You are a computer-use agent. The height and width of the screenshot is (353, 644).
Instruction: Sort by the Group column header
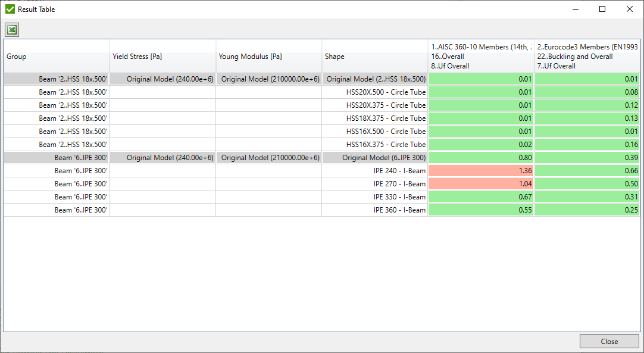click(x=56, y=56)
